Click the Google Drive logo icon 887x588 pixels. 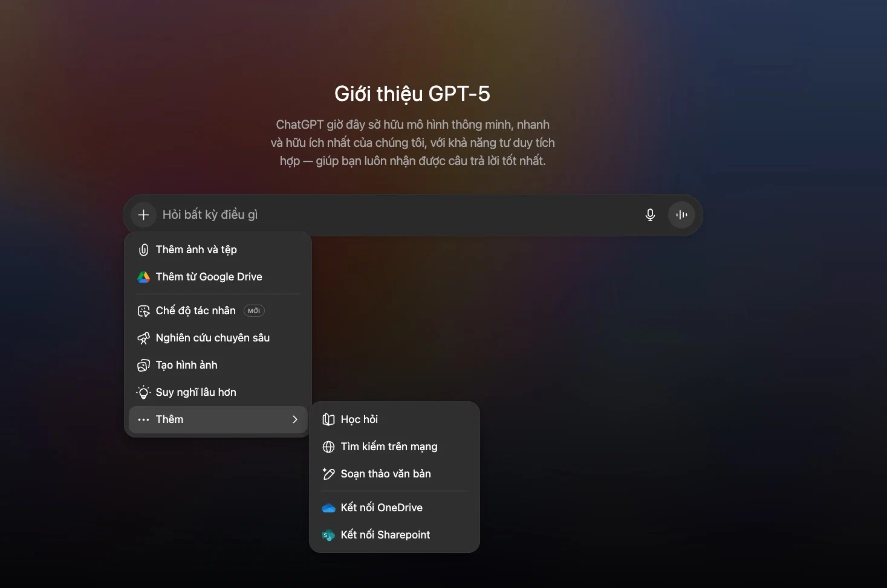click(x=143, y=277)
